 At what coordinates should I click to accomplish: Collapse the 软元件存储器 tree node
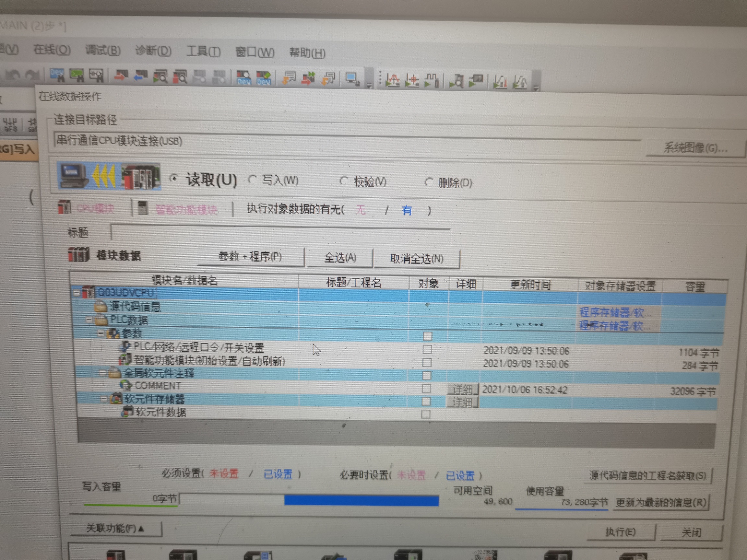click(104, 399)
